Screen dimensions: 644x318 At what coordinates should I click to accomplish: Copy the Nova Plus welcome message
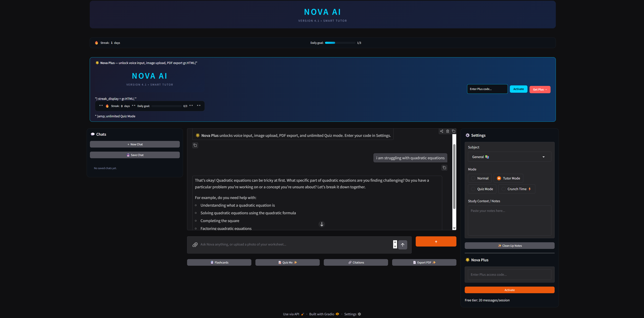coord(195,145)
